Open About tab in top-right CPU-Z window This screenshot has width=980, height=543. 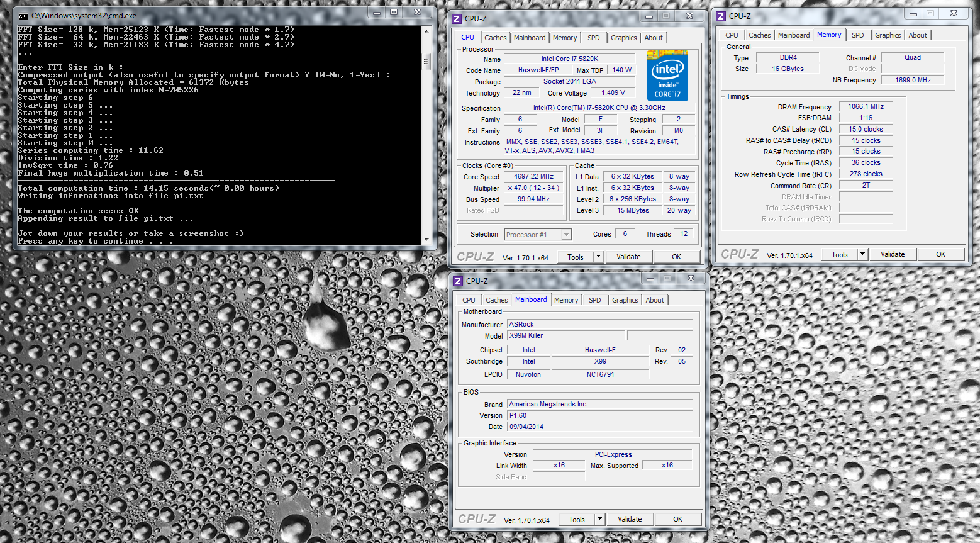(918, 35)
